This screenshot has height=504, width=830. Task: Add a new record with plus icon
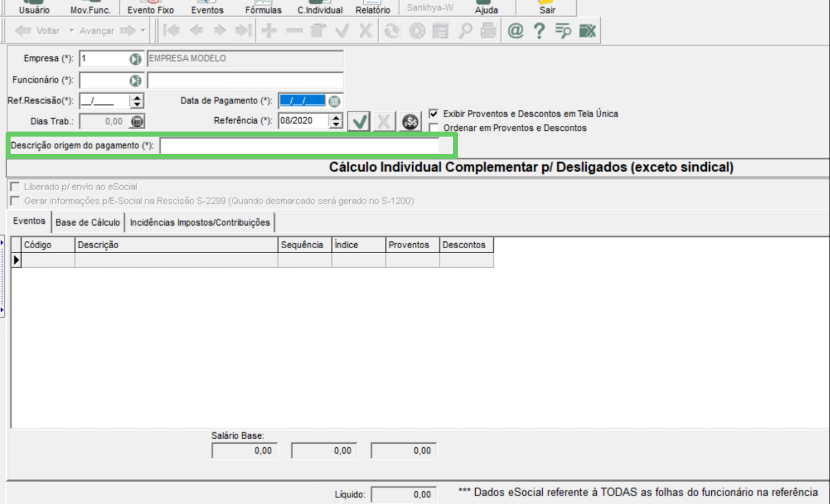click(x=269, y=31)
